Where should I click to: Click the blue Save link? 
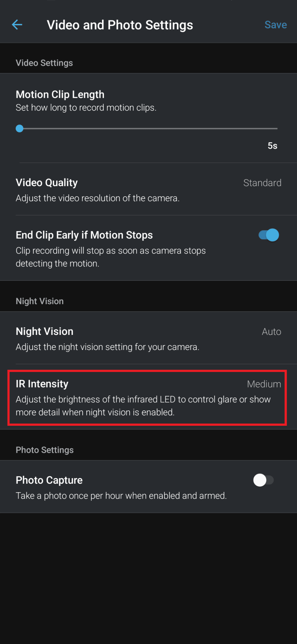pyautogui.click(x=276, y=25)
